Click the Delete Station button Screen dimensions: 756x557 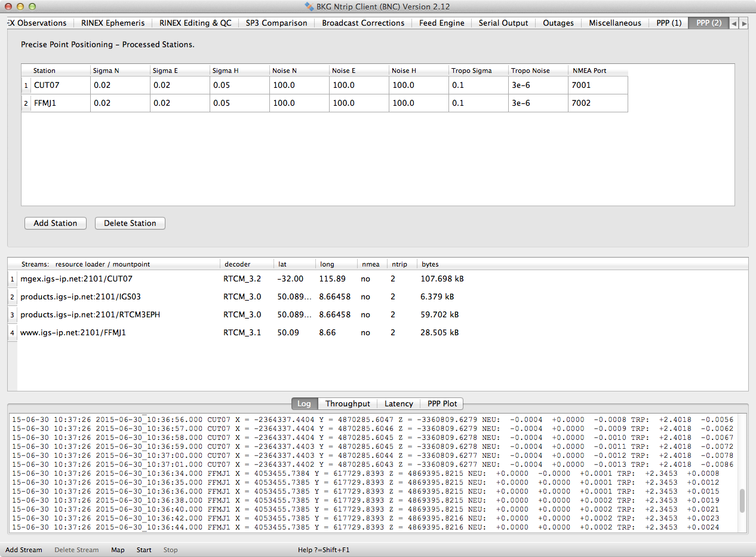[x=130, y=223]
